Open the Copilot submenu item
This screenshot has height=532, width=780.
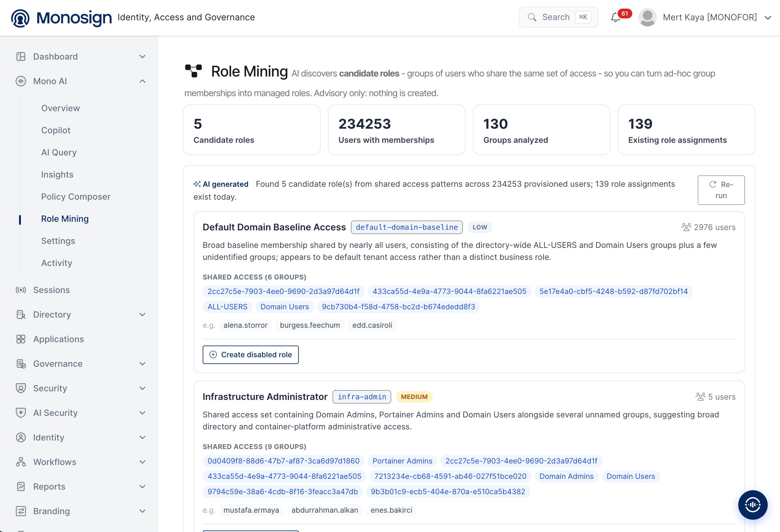point(56,130)
